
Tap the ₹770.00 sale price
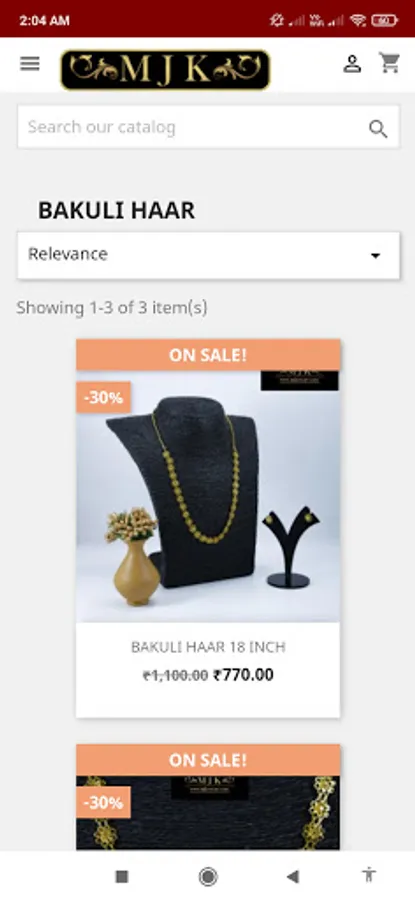(243, 675)
